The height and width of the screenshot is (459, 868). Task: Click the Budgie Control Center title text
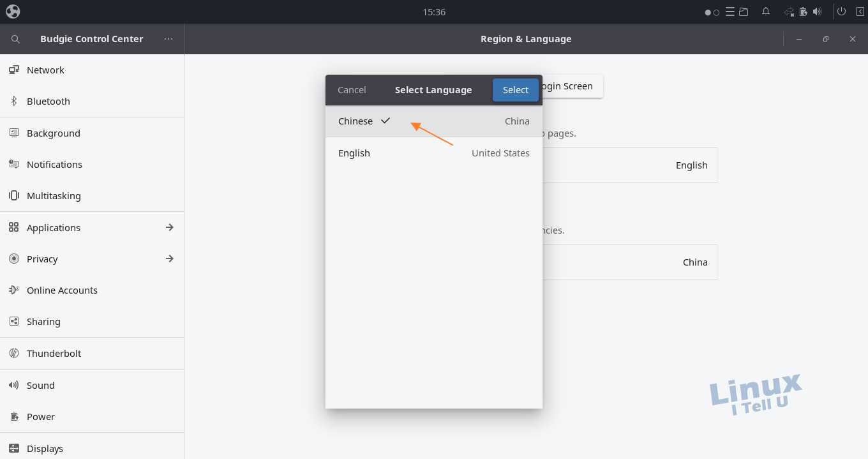92,39
